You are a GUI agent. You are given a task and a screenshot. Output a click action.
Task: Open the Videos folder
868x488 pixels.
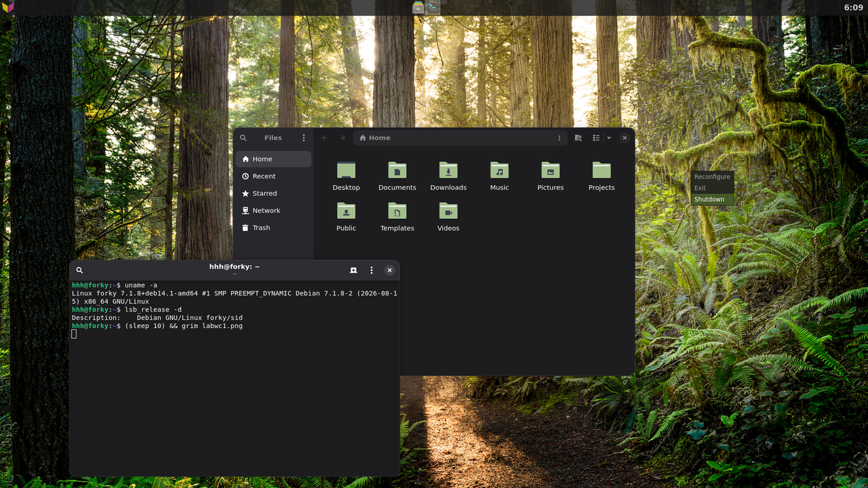tap(448, 217)
